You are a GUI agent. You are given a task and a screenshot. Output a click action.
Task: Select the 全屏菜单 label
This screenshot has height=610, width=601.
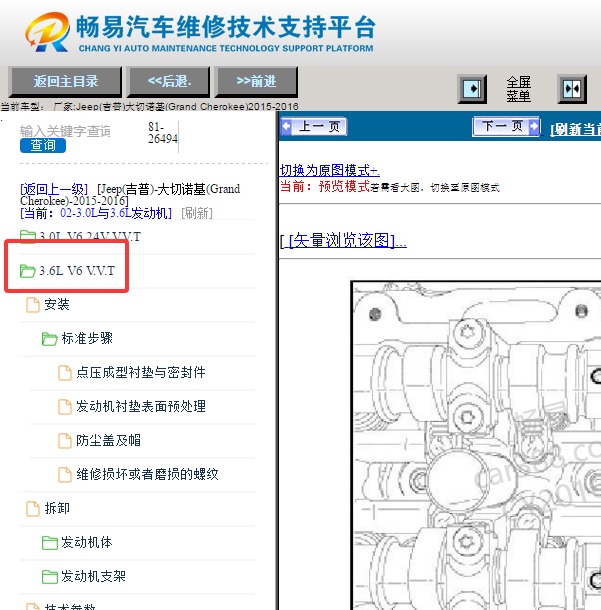519,89
